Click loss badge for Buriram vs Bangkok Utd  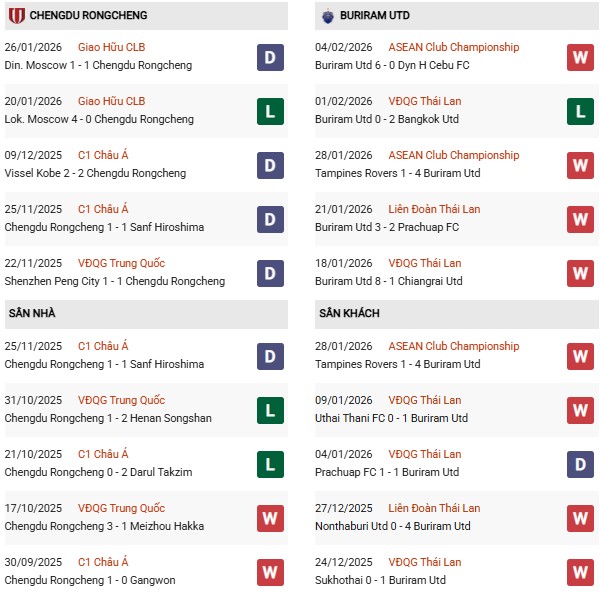580,111
